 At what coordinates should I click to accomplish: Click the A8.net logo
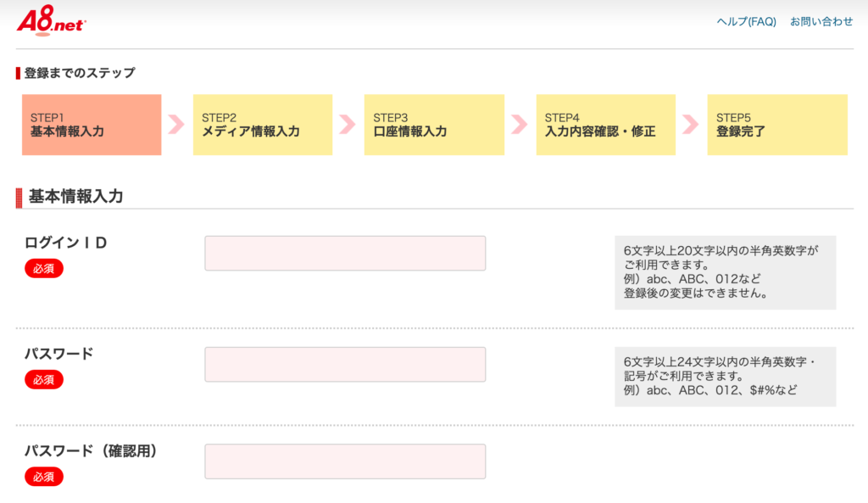51,20
